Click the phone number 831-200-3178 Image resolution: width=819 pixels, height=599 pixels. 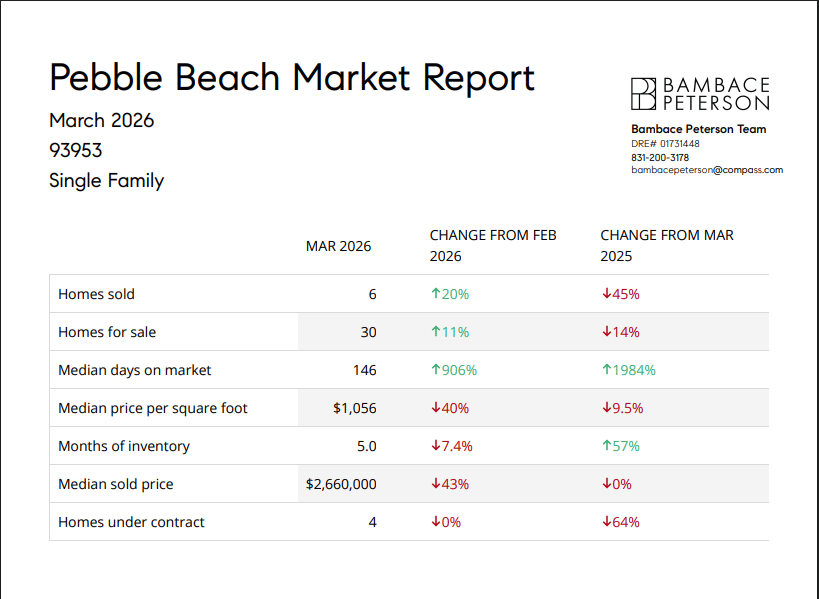tap(660, 157)
